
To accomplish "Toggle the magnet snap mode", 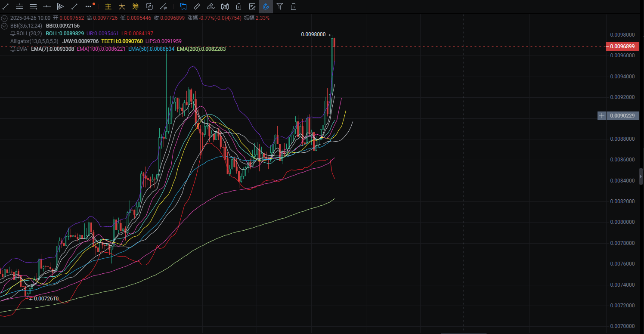I will click(266, 6).
